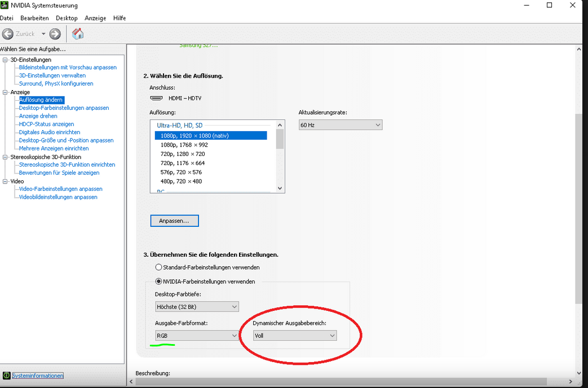Open Videobildeinstellungen anpassen
Screen dimensions: 588x388
(58, 197)
